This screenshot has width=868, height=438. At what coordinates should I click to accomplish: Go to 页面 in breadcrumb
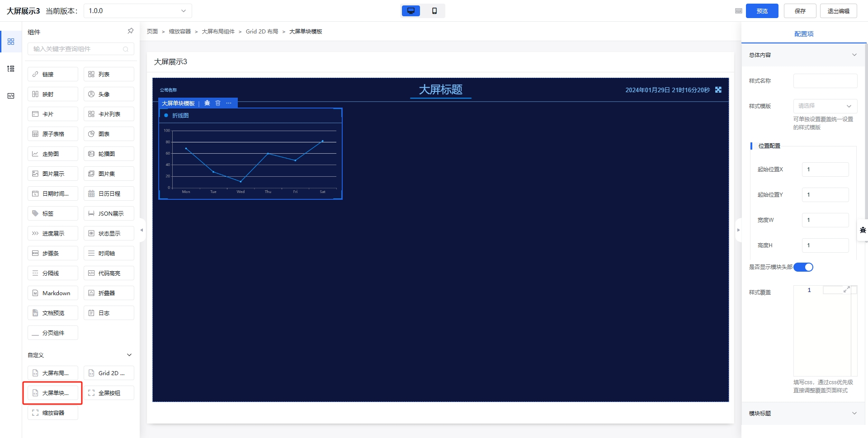152,32
